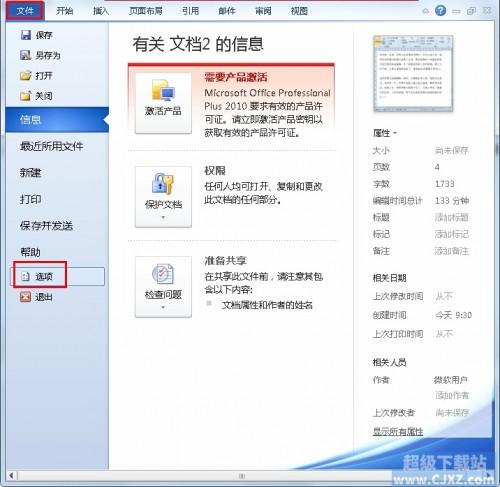Viewport: 500px width, 487px height.
Task: Click the horizontal scrollbar left arrow
Action: pyautogui.click(x=11, y=476)
